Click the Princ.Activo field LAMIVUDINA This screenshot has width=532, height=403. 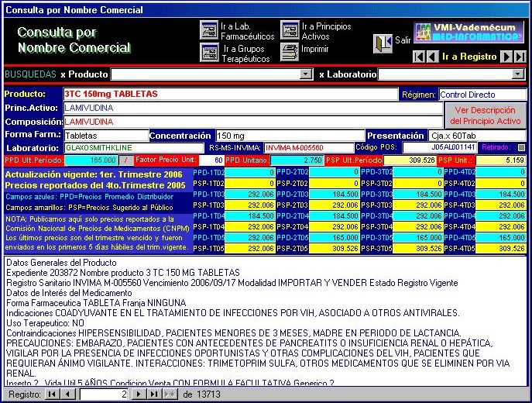(253, 108)
